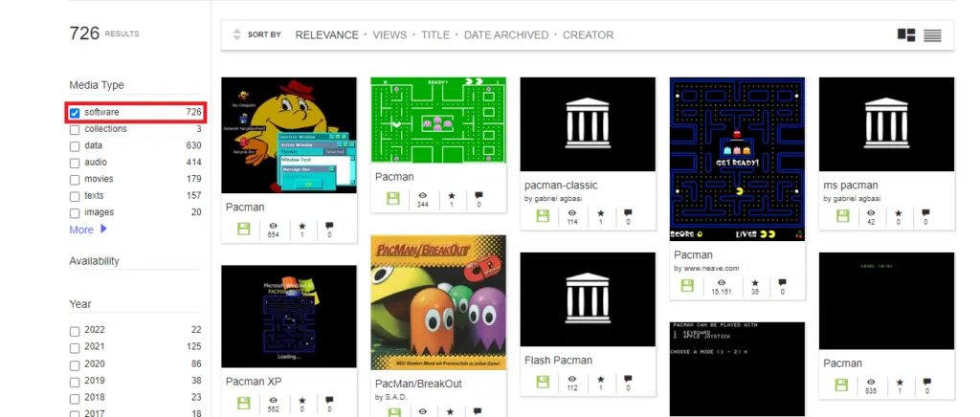Switch to list view icon

(932, 35)
